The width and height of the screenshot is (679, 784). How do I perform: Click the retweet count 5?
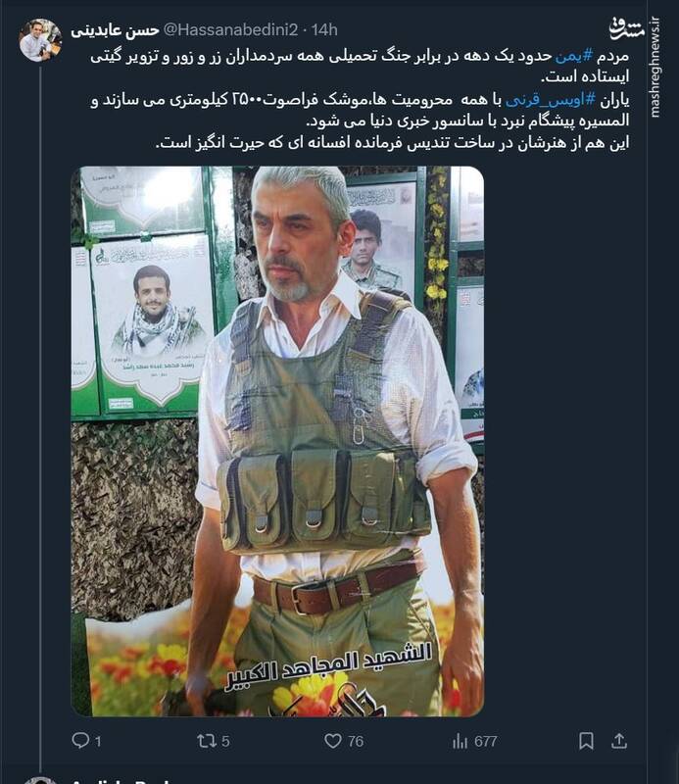225,742
